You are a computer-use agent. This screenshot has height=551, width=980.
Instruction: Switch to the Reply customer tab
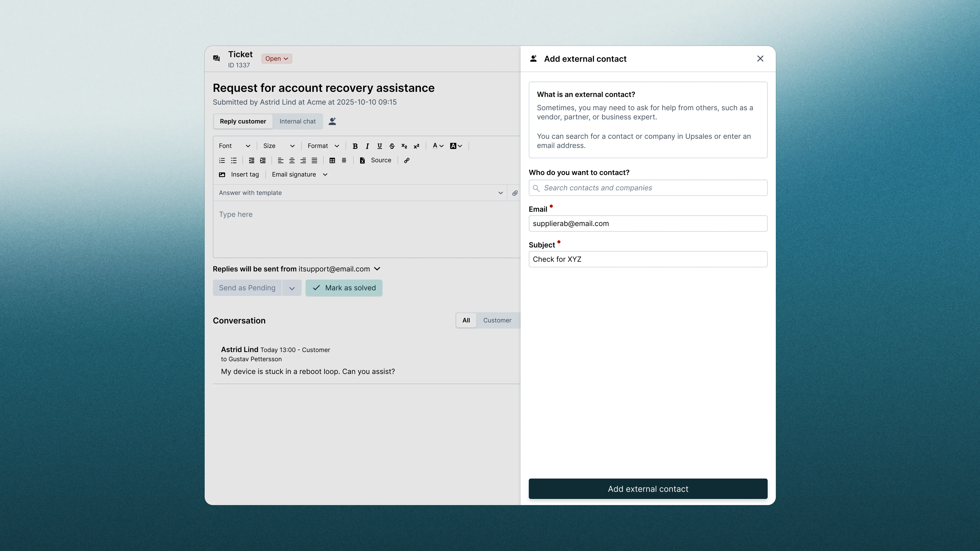243,121
